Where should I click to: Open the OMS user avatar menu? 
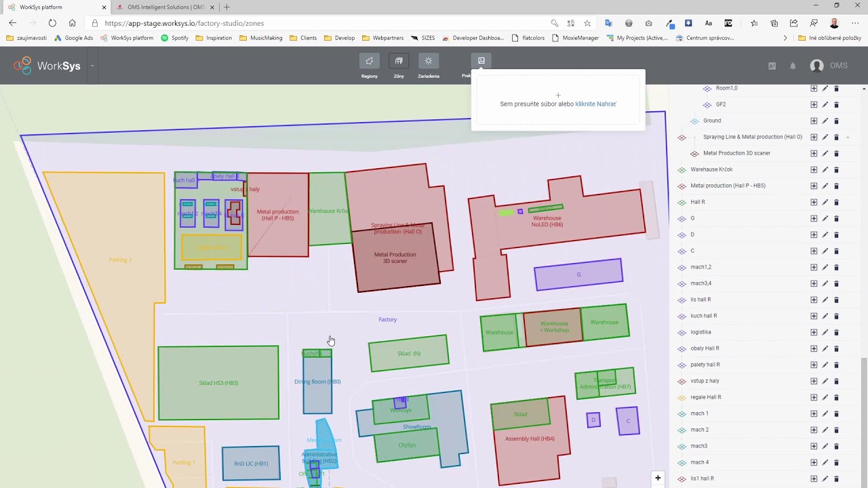tap(816, 66)
